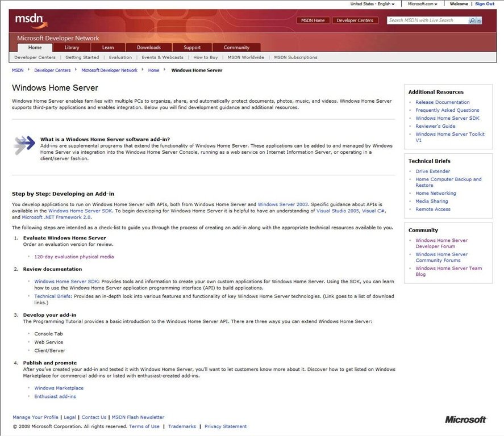Click in the Search MSDN field
This screenshot has height=436, width=504.
click(427, 20)
